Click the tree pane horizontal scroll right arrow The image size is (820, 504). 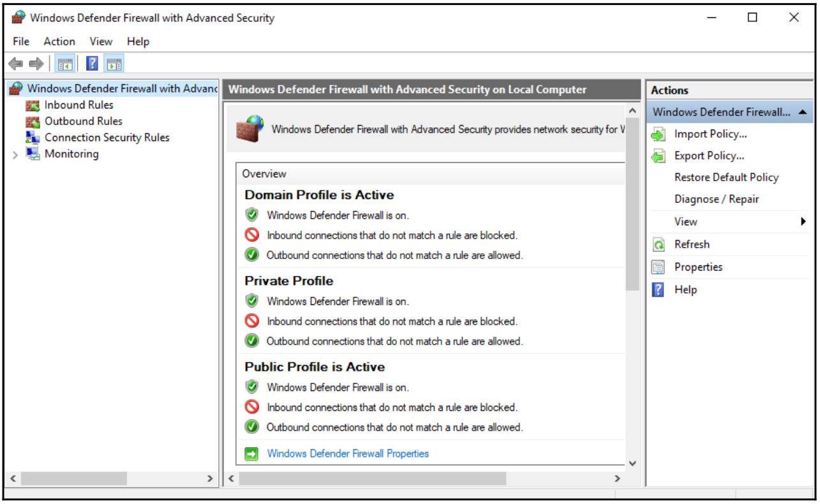coord(209,478)
